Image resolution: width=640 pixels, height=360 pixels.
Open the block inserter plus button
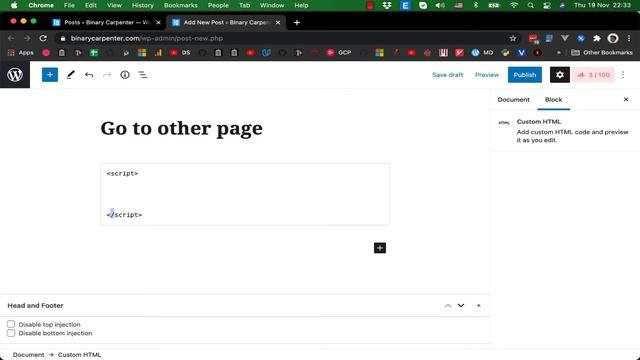[x=50, y=75]
